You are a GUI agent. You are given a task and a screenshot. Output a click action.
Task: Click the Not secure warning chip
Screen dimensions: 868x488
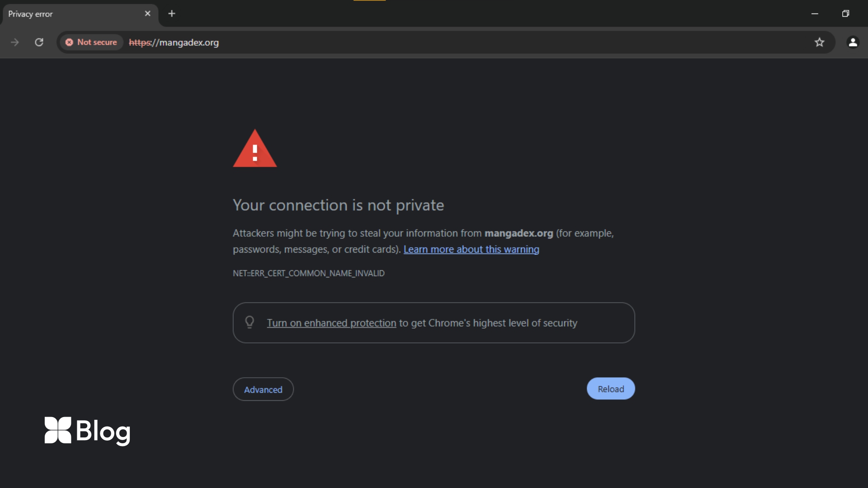click(x=91, y=42)
